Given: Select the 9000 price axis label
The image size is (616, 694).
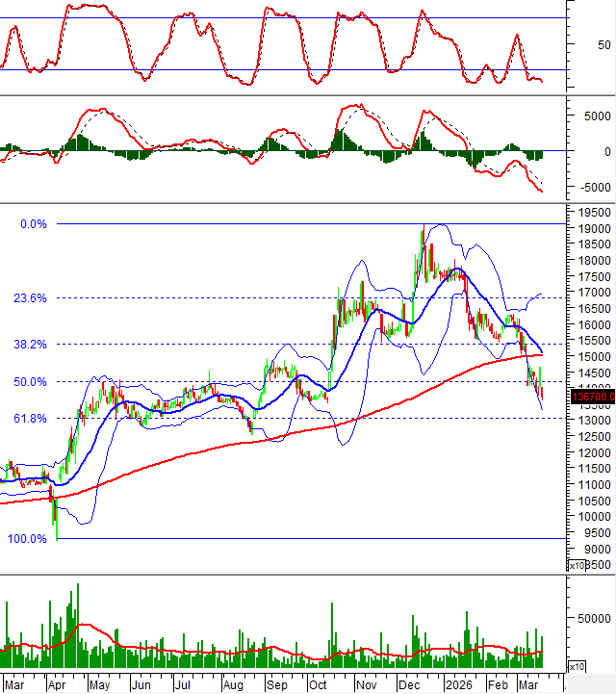Looking at the screenshot, I should (594, 547).
